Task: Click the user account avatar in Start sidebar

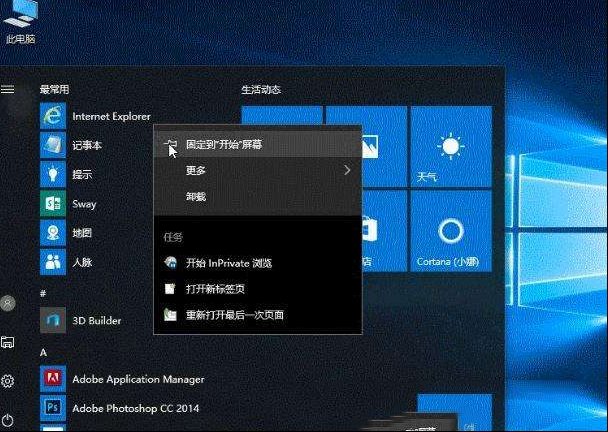Action: tap(7, 303)
